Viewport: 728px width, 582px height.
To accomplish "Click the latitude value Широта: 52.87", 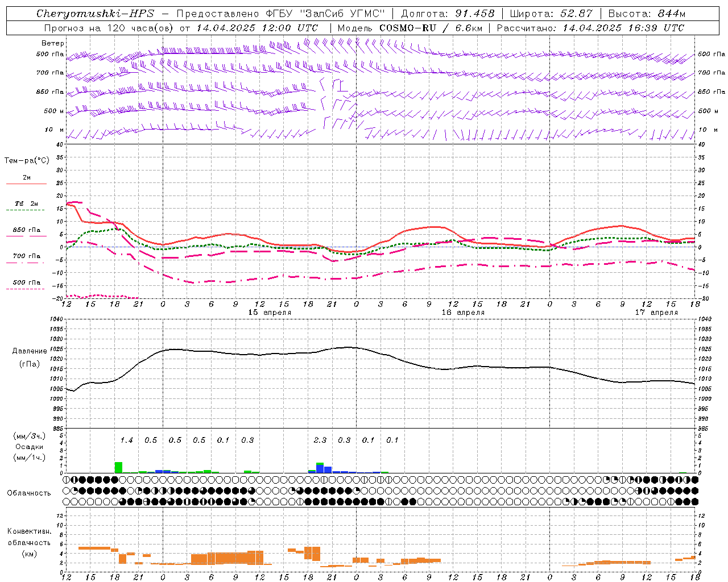I will pyautogui.click(x=551, y=14).
